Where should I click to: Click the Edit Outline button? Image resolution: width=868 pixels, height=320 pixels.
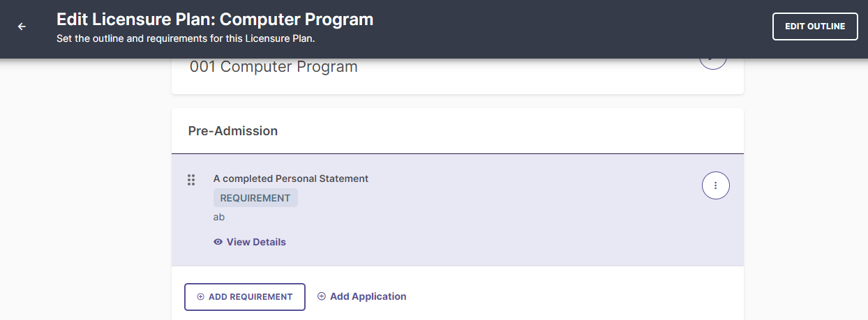815,26
